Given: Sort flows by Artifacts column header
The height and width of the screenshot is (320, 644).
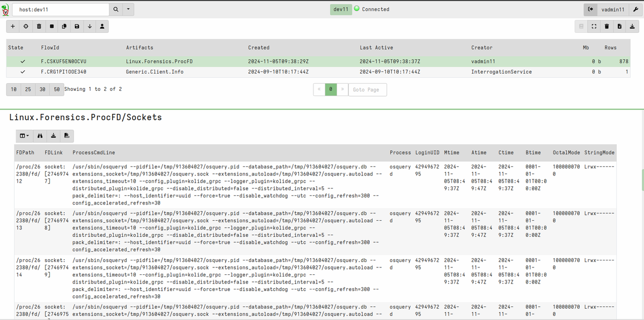Looking at the screenshot, I should [140, 48].
